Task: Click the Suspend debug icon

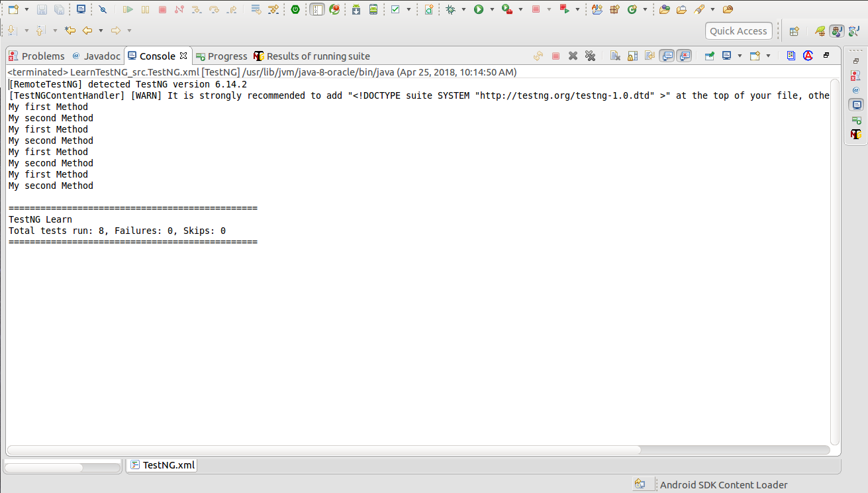Action: (145, 9)
